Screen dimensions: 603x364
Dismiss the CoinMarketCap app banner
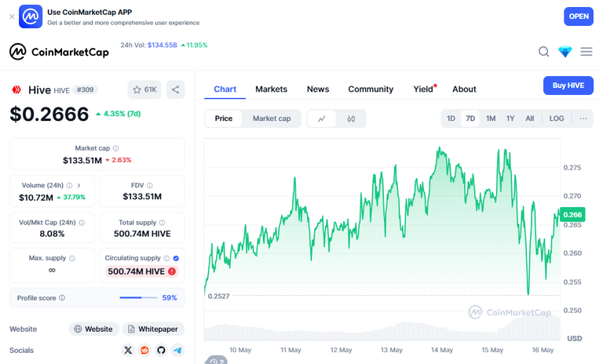coord(12,16)
